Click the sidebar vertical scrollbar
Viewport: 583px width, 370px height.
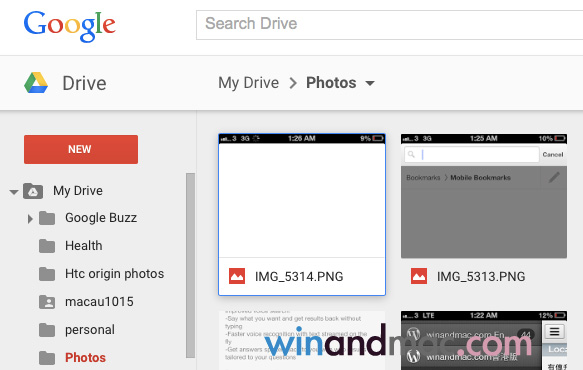pyautogui.click(x=190, y=265)
